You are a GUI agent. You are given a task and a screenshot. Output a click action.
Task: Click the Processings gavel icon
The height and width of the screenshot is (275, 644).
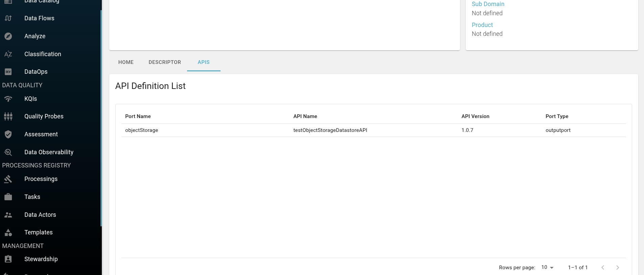click(x=8, y=179)
